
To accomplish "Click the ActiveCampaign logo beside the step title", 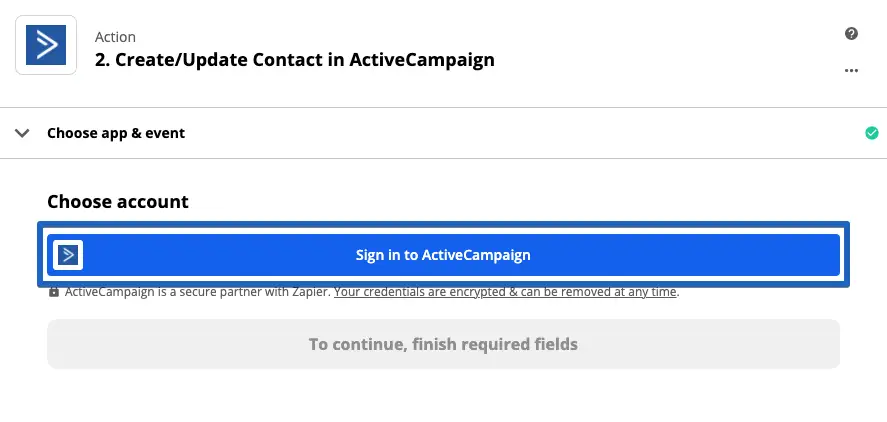I will pyautogui.click(x=45, y=46).
